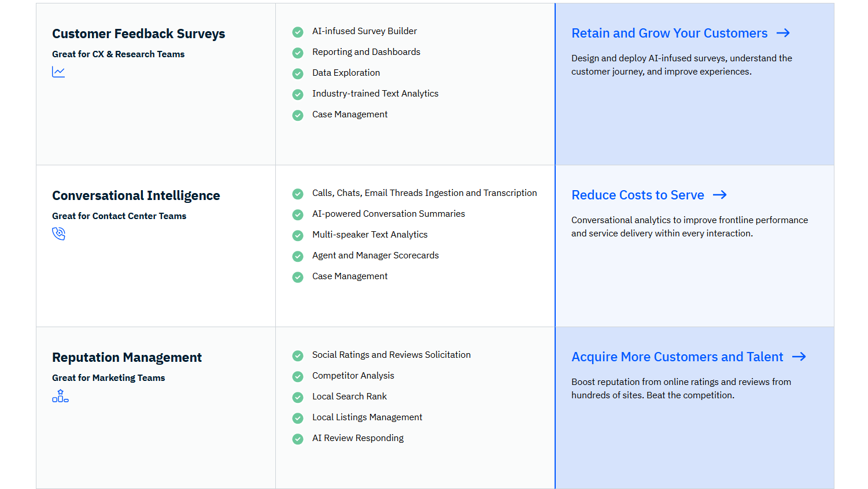Click the green check beside Competitor Analysis
Image resolution: width=868 pixels, height=489 pixels.
click(x=298, y=376)
